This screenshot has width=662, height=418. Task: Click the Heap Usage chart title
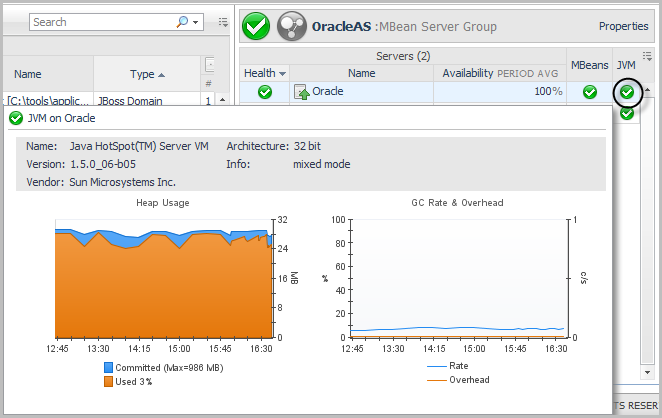(x=163, y=203)
